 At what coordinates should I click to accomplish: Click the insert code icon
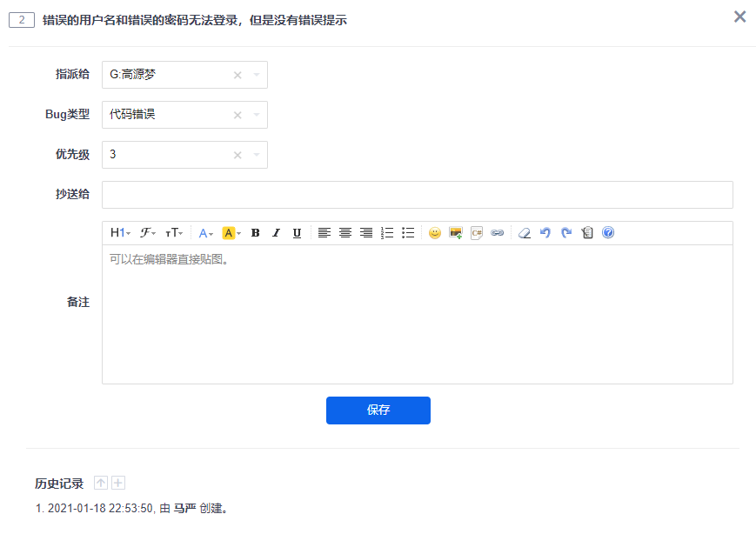tap(476, 232)
